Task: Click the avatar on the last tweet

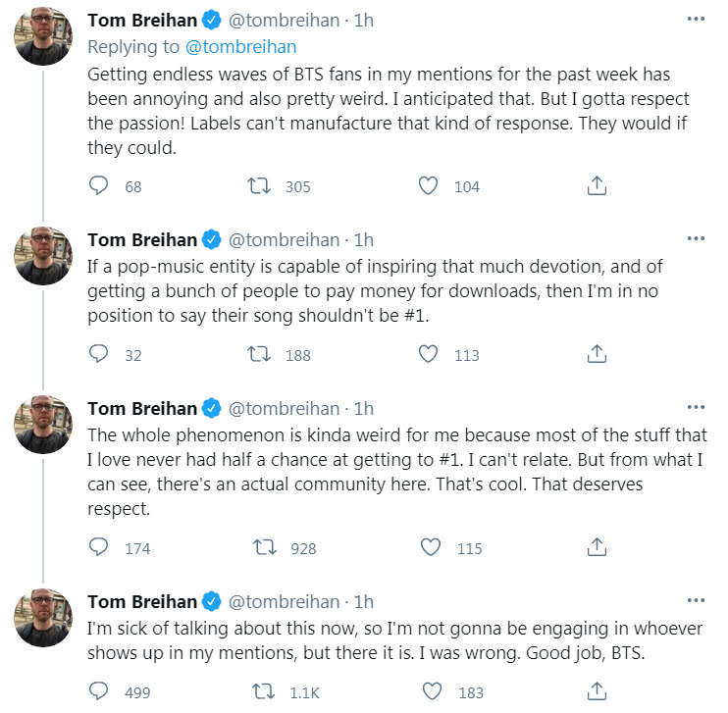Action: coord(43,618)
